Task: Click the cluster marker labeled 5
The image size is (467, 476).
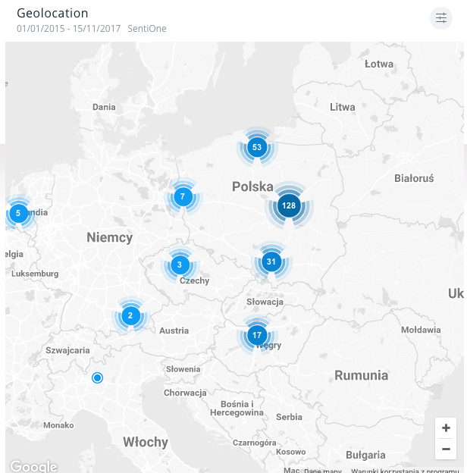Action: click(18, 213)
